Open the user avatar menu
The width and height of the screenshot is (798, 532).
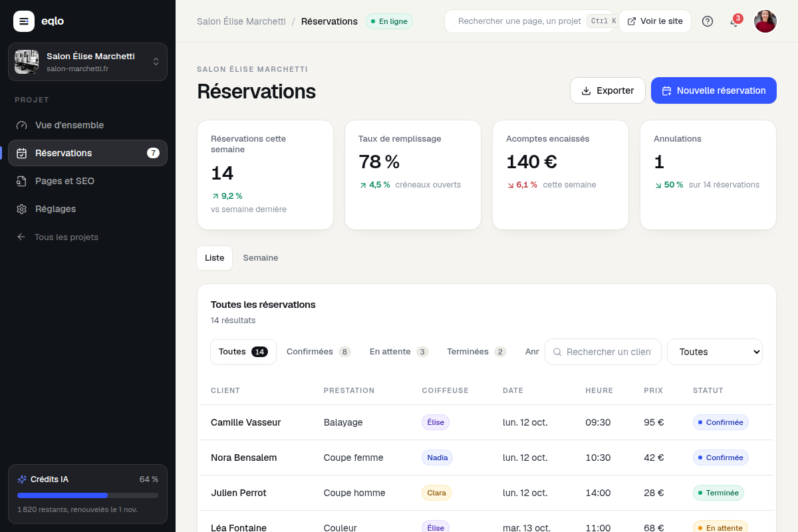[765, 21]
